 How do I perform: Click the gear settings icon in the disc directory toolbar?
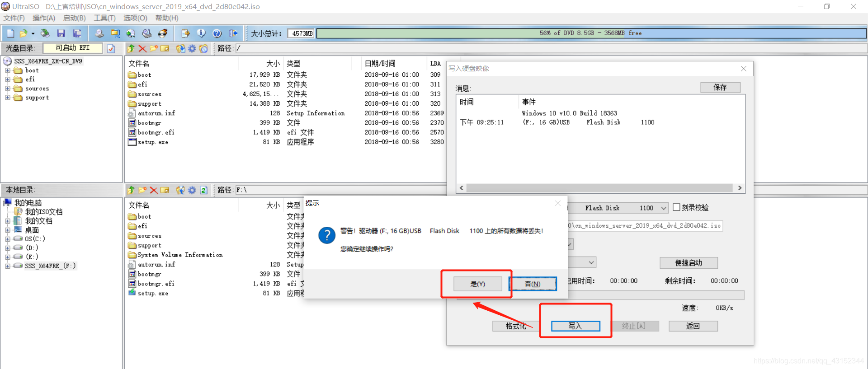(x=192, y=48)
